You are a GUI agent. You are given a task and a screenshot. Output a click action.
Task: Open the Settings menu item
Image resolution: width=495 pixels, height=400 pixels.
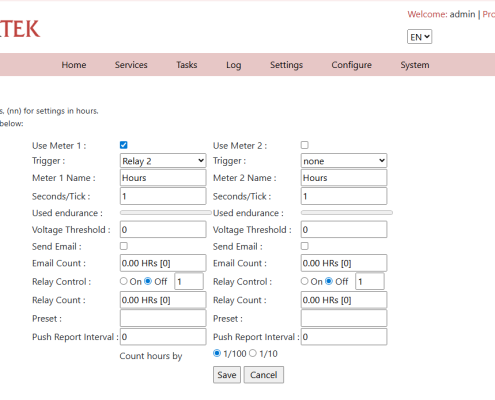(286, 65)
